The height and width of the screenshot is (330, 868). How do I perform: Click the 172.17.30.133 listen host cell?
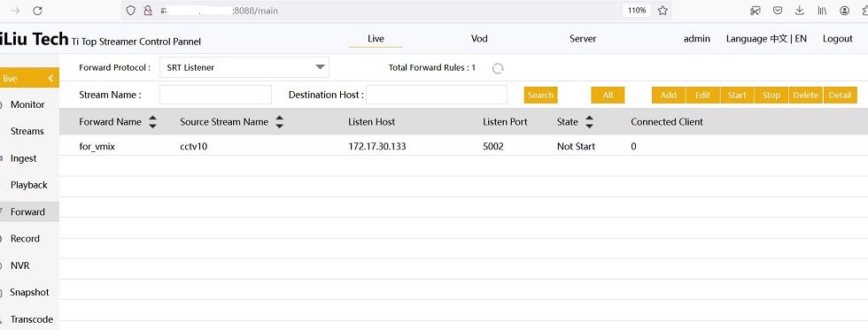click(377, 147)
